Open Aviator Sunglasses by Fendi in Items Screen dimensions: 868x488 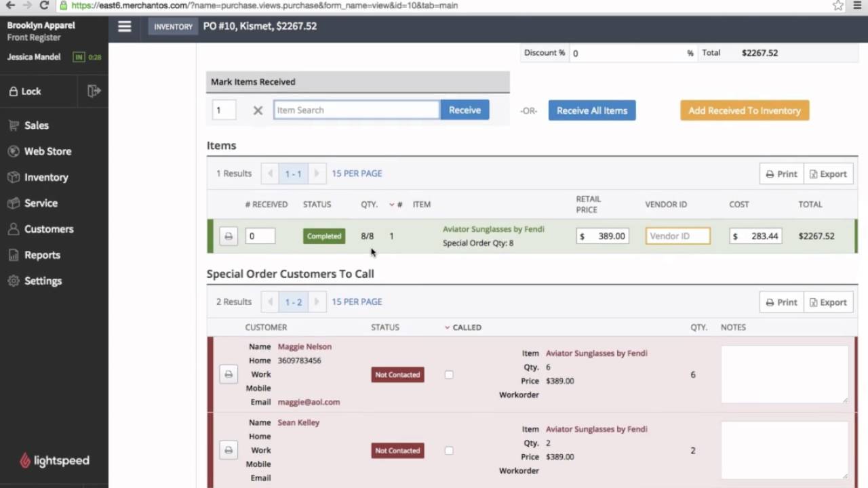pos(493,229)
